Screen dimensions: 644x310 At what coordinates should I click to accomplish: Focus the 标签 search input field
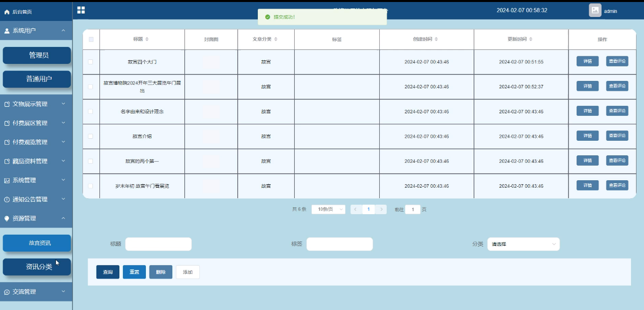(x=340, y=244)
